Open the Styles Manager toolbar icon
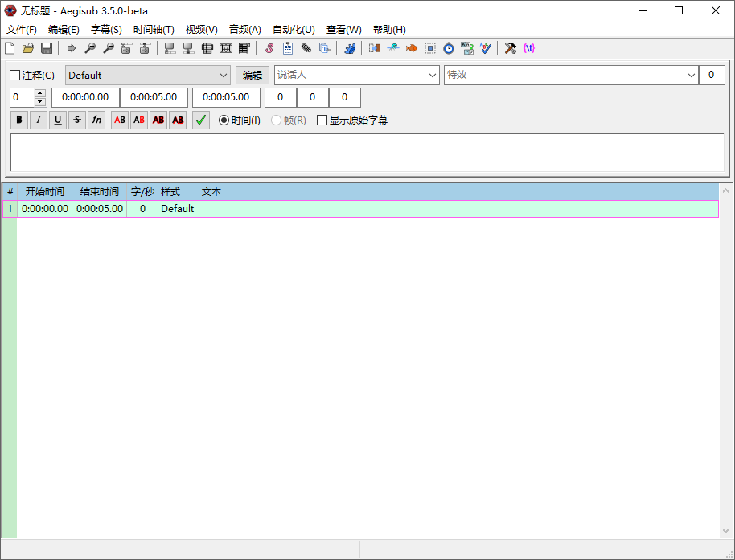Viewport: 735px width, 560px height. (269, 48)
